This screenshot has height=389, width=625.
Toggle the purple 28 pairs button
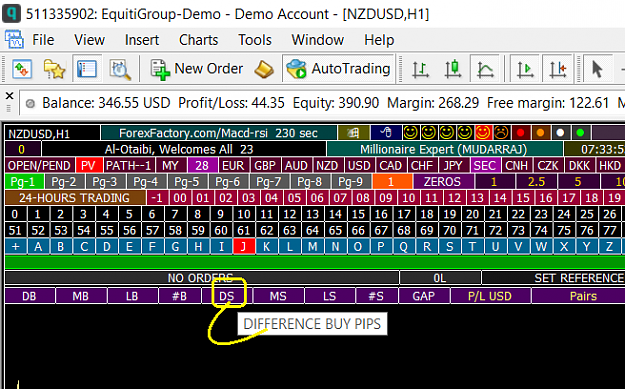coord(202,165)
